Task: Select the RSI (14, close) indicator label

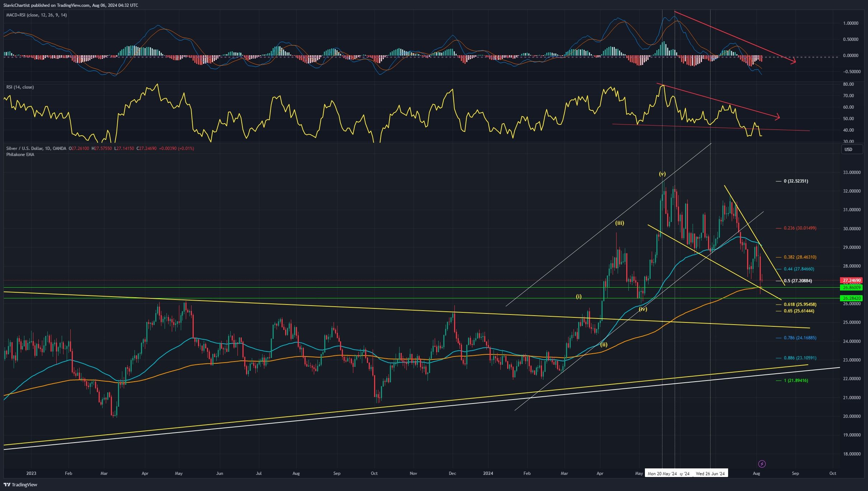Action: [20, 87]
